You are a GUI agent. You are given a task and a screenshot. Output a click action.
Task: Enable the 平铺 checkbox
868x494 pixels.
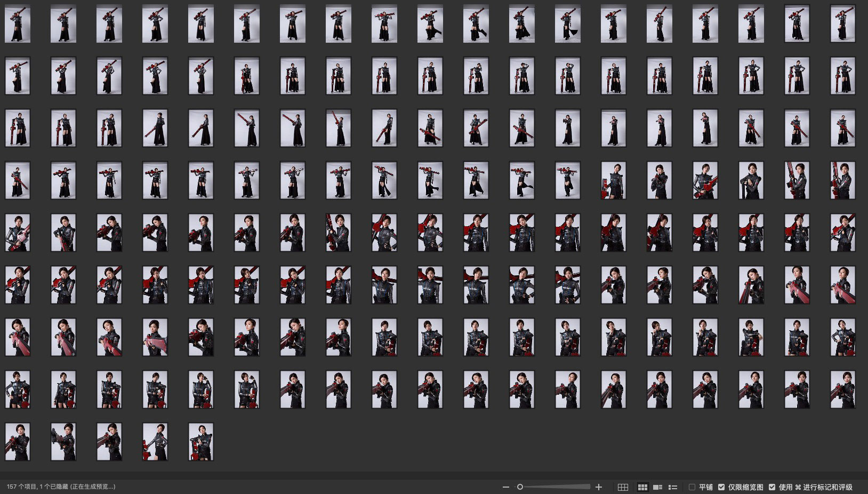[692, 487]
